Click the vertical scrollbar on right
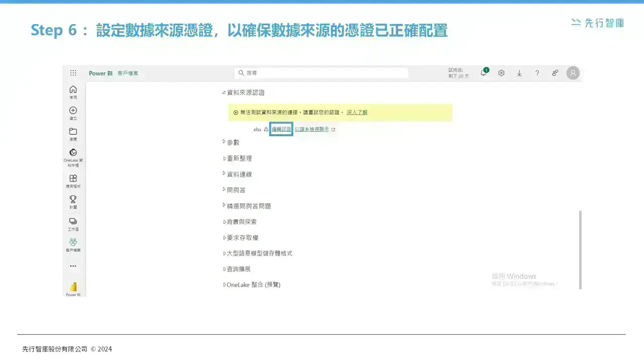The height and width of the screenshot is (362, 644). tap(580, 250)
